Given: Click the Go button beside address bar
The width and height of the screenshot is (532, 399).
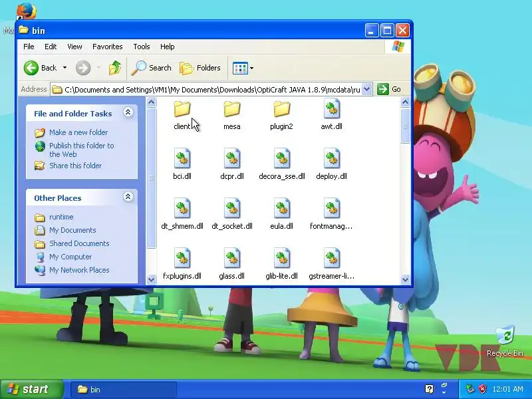Looking at the screenshot, I should tap(390, 89).
